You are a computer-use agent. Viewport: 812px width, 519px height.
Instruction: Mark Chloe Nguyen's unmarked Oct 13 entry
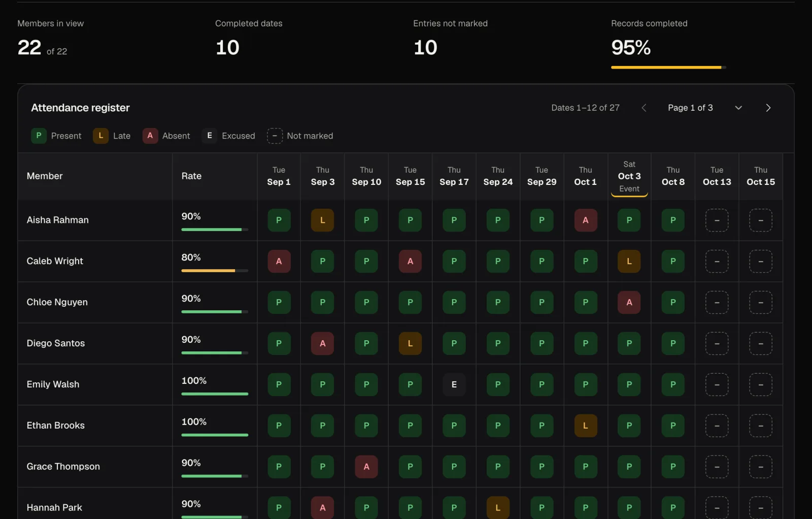(x=717, y=303)
